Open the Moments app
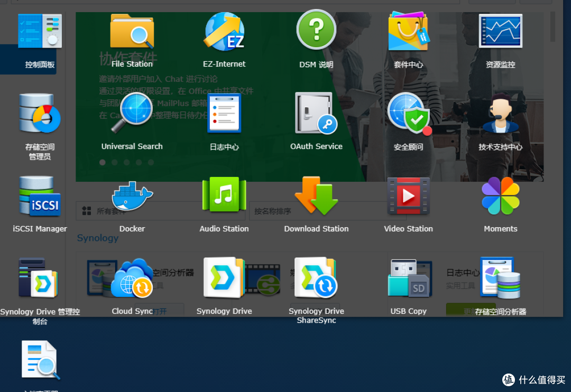 point(500,196)
